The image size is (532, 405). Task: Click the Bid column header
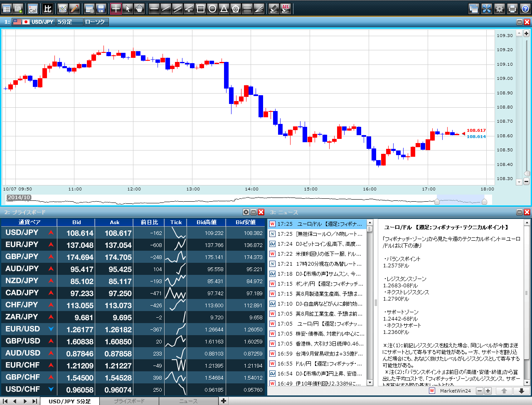[x=76, y=222]
